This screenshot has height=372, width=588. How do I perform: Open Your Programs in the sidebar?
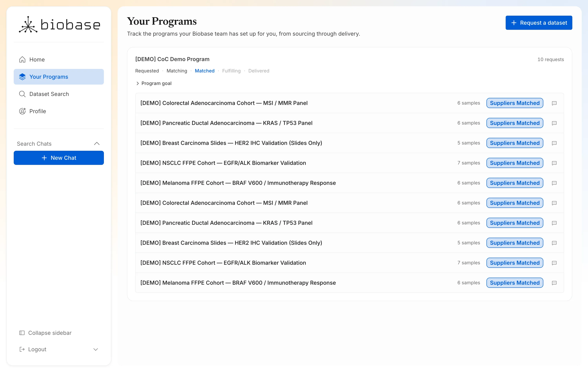pyautogui.click(x=59, y=77)
